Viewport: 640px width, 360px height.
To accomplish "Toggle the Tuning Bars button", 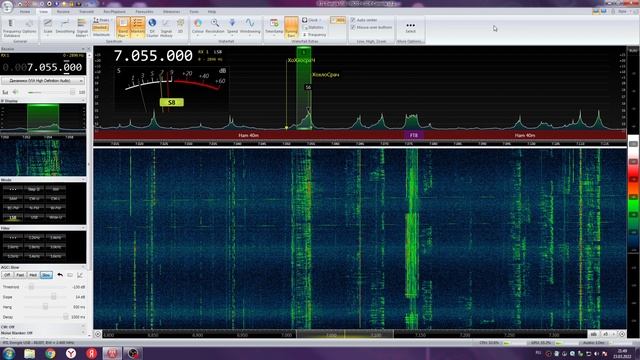I will [x=291, y=27].
